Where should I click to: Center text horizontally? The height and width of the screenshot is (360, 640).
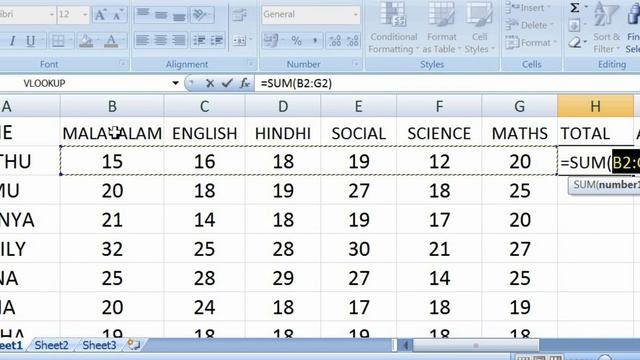[x=161, y=40]
